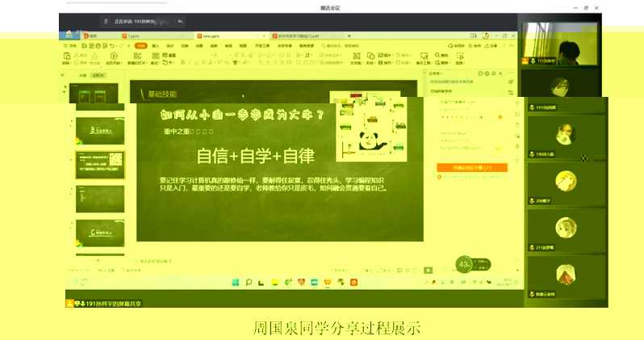This screenshot has width=644, height=340.
Task: Click the add slide plus below thumbnails
Action: 98,260
